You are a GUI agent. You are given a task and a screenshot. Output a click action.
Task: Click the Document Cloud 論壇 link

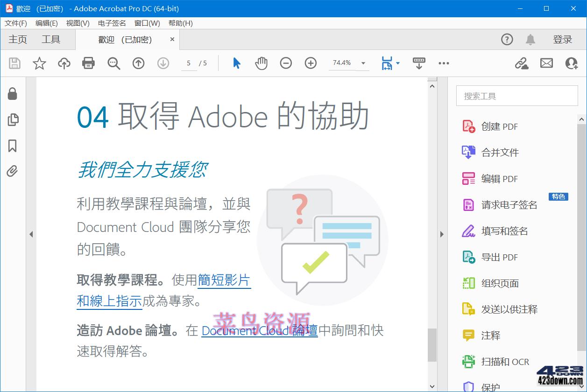[259, 330]
